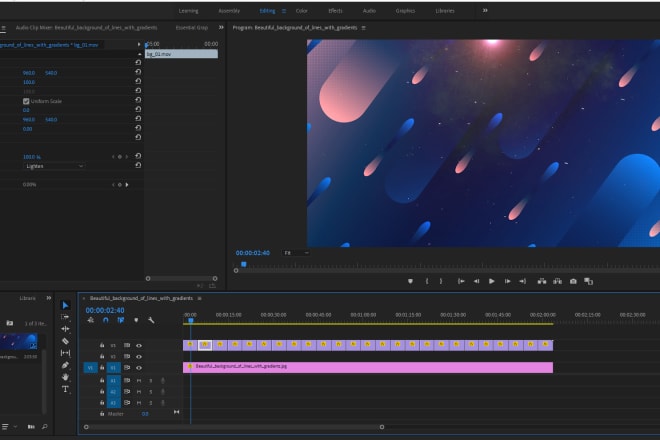Toggle the snap magnet in the timeline
Screen dimensions: 660x440
[x=106, y=320]
